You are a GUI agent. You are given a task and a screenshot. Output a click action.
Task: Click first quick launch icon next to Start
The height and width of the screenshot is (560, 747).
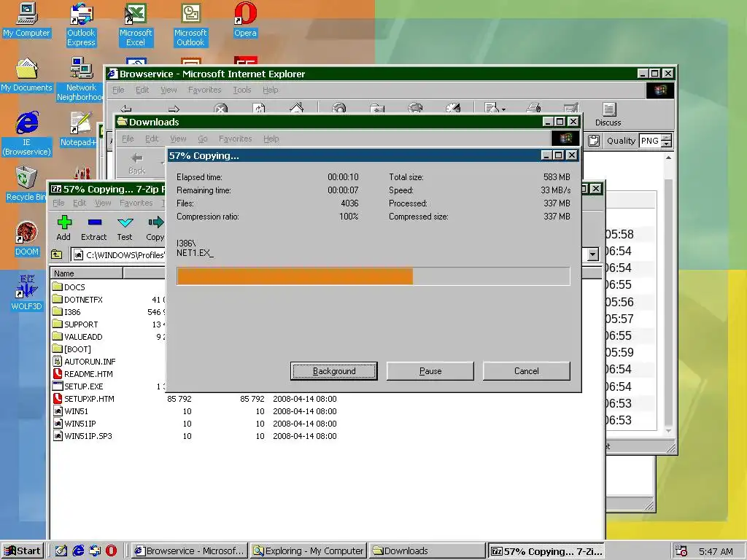[x=61, y=551]
